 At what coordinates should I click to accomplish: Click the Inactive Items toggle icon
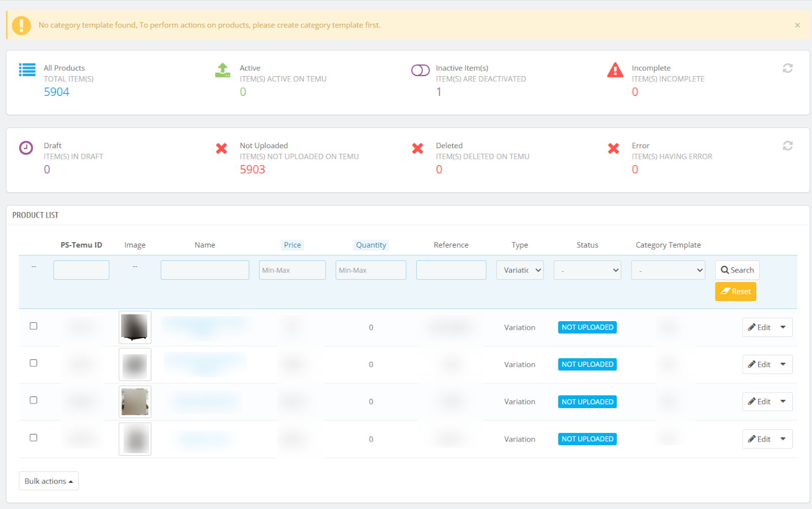click(x=420, y=70)
